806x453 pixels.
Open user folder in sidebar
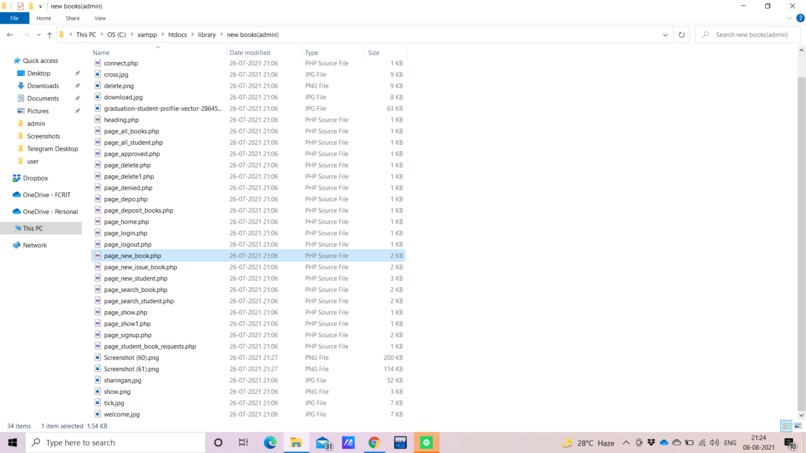point(32,161)
